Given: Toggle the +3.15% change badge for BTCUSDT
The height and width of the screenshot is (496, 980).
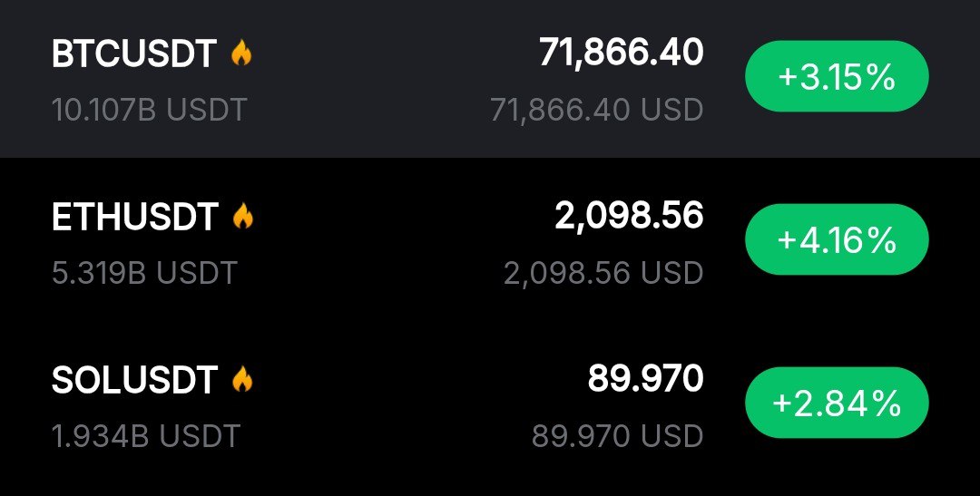Looking at the screenshot, I should coord(836,77).
